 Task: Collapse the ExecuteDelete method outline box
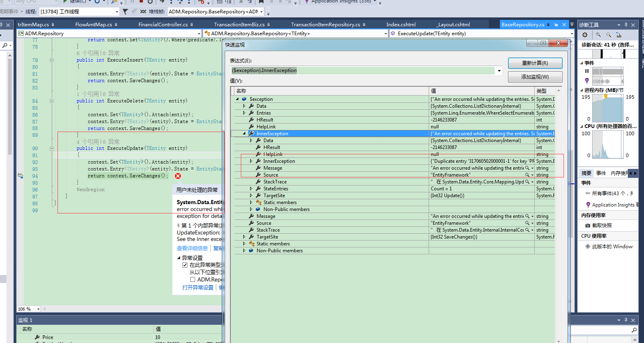tap(51, 101)
